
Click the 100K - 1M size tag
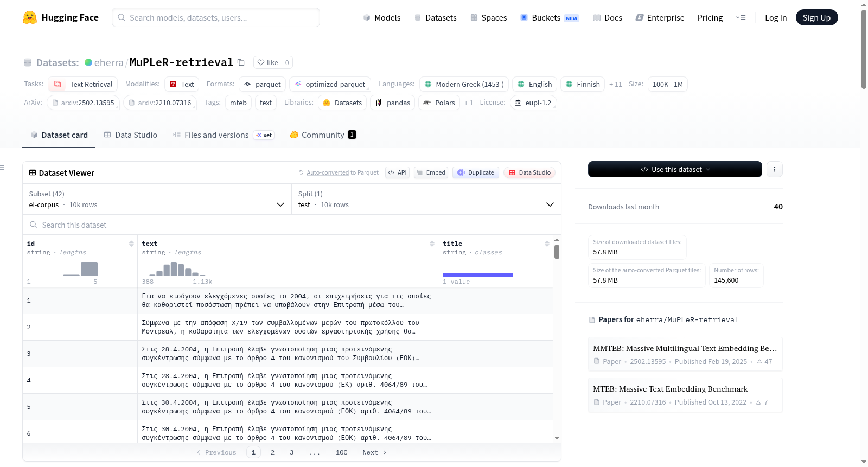[667, 84]
